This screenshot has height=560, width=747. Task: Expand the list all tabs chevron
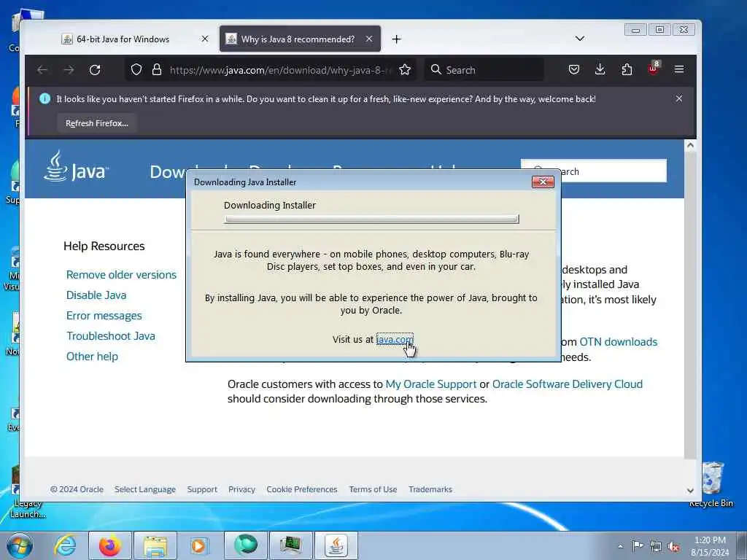[x=580, y=39]
